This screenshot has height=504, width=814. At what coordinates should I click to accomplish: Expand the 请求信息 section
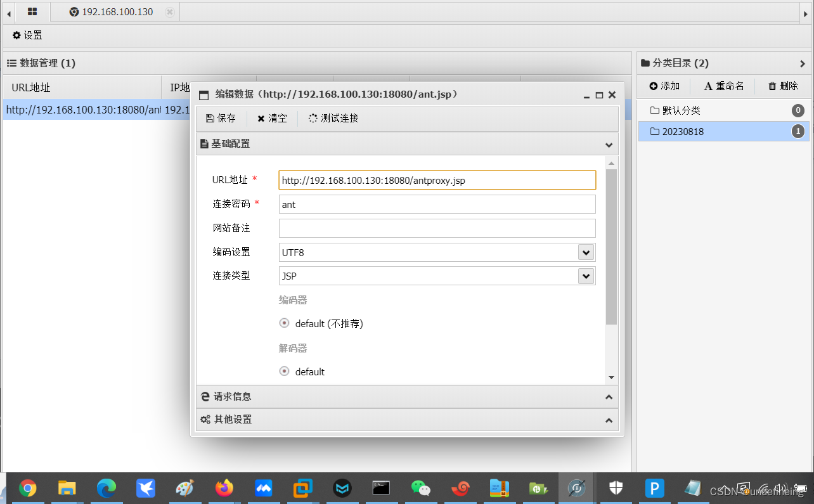pos(609,397)
